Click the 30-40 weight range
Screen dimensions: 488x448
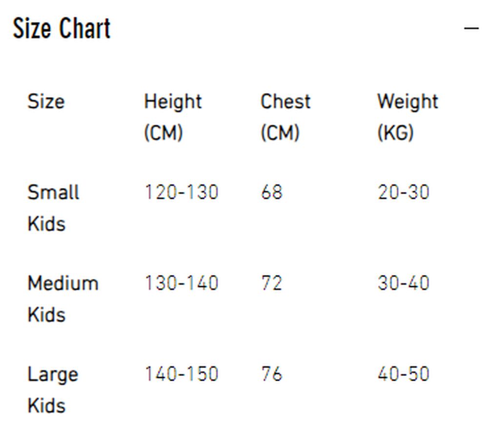(404, 283)
